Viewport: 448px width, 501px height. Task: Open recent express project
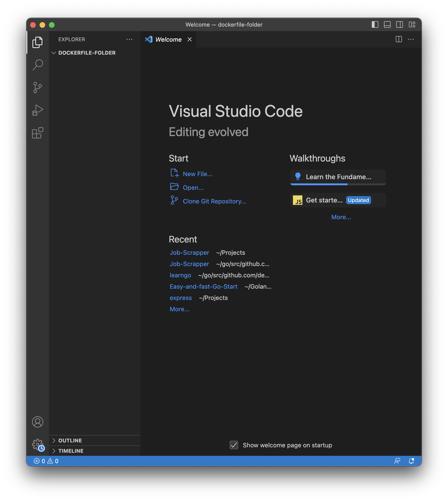(x=181, y=298)
